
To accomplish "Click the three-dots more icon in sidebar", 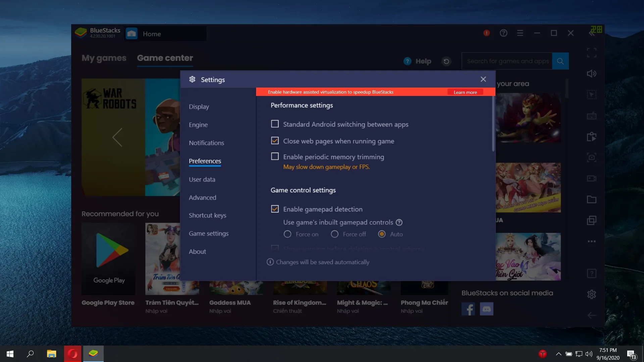I will pos(591,242).
